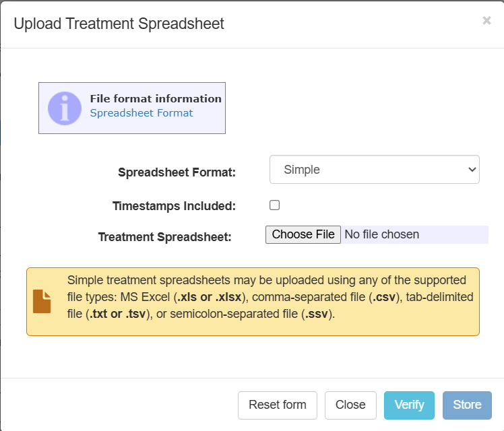
Task: Click the Upload Treatment Spreadsheet title
Action: [x=119, y=24]
